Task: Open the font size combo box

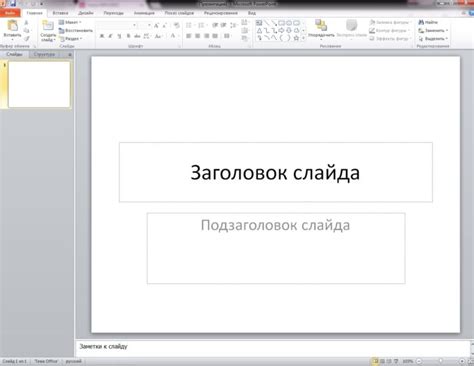Action: 144,25
